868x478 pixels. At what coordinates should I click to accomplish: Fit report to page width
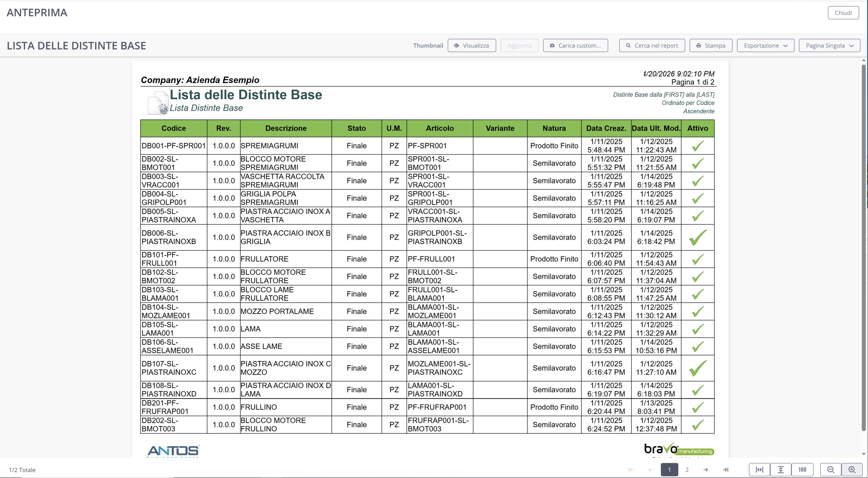(760, 470)
